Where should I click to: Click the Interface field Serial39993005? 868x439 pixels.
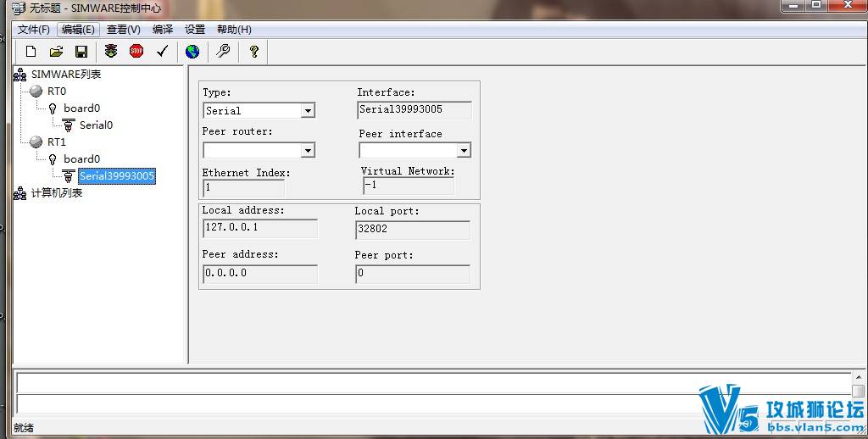click(414, 109)
